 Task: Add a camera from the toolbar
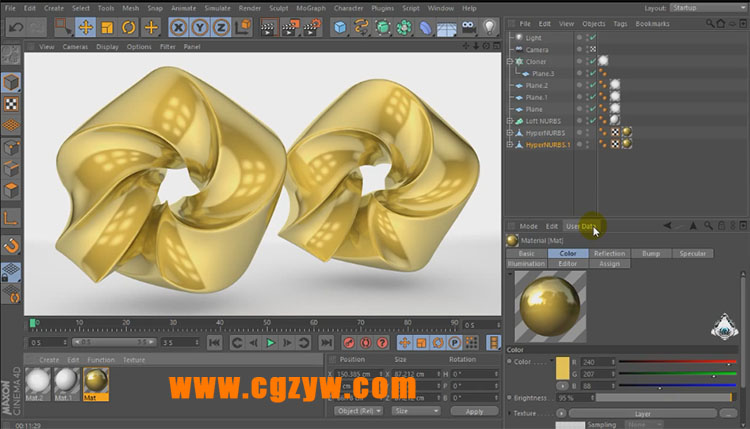pos(468,27)
